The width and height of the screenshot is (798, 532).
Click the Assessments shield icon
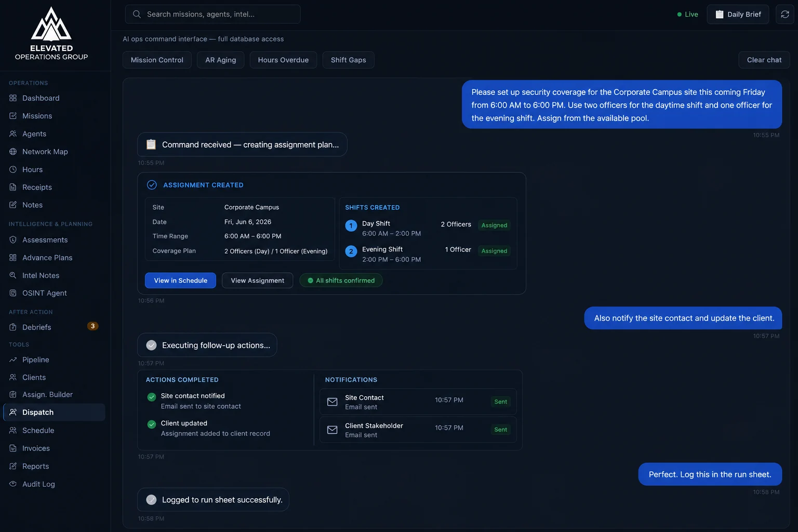tap(13, 240)
